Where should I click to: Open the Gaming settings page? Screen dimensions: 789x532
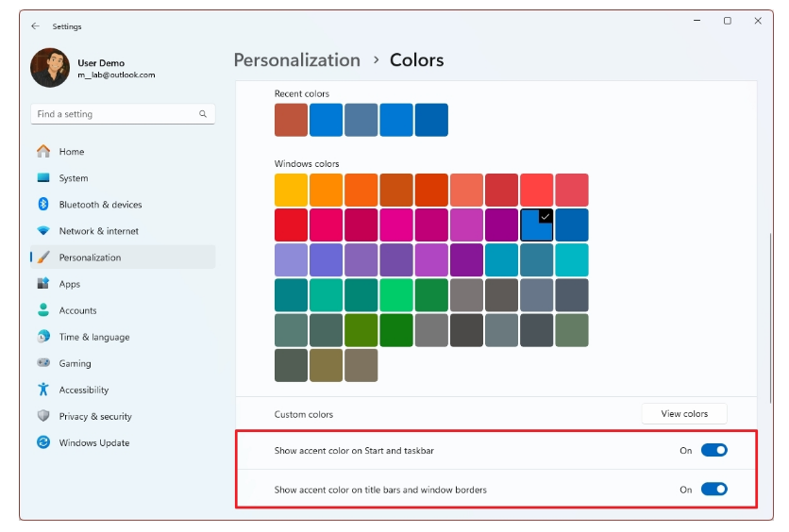[75, 363]
